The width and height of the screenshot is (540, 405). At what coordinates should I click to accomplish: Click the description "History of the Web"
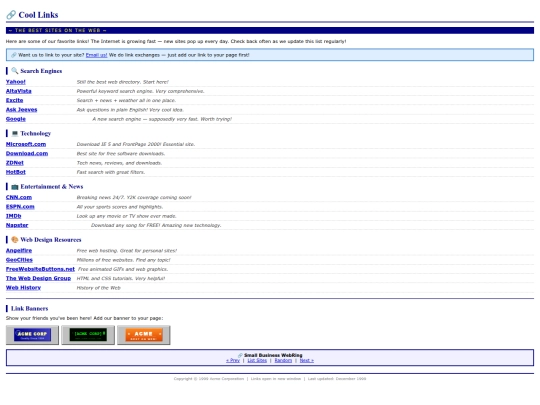(98, 288)
